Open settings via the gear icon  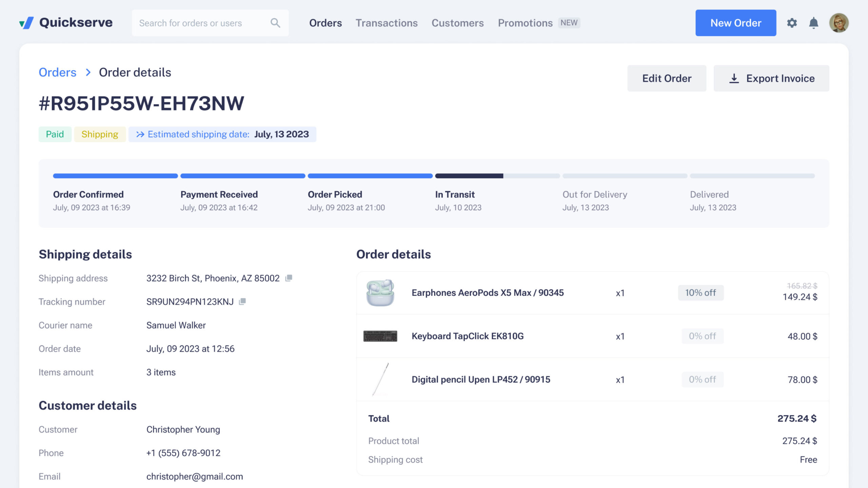coord(792,23)
